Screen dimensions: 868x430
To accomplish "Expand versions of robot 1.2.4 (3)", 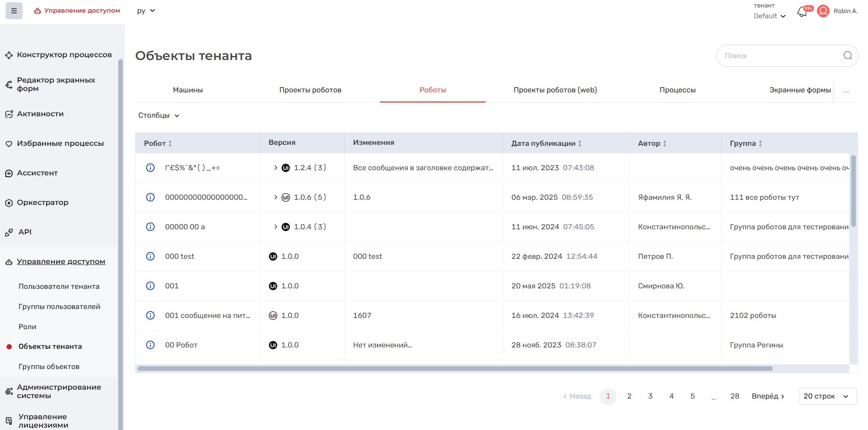I will pyautogui.click(x=275, y=168).
